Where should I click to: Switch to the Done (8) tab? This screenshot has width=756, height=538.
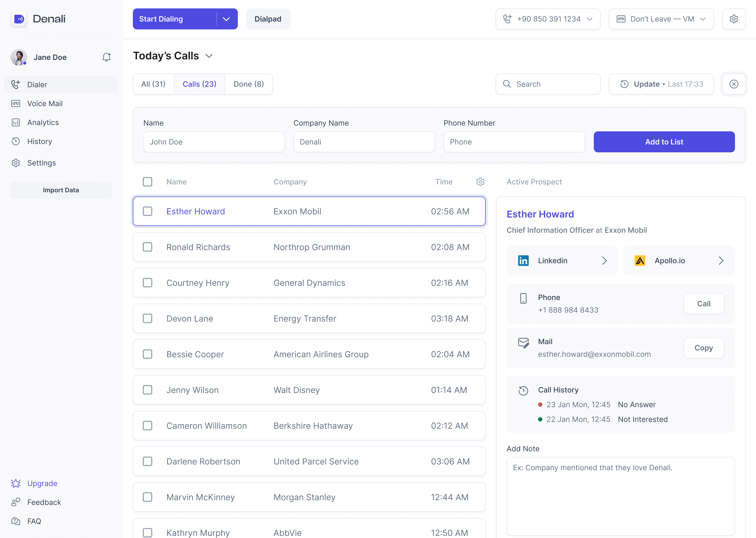[x=248, y=84]
